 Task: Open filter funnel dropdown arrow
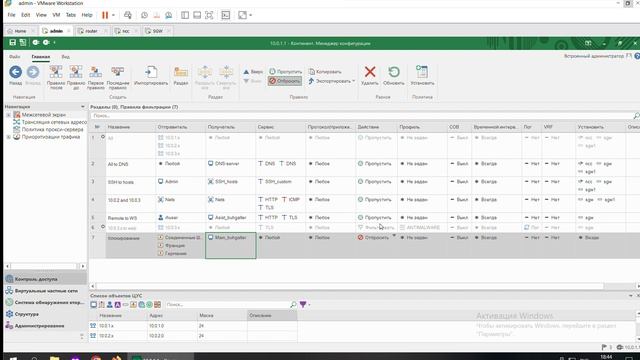pos(309,304)
